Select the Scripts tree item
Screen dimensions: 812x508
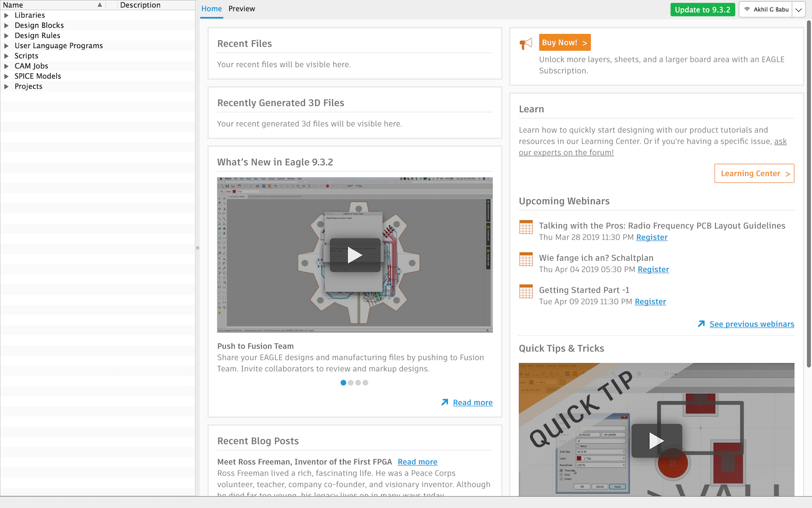tap(26, 56)
